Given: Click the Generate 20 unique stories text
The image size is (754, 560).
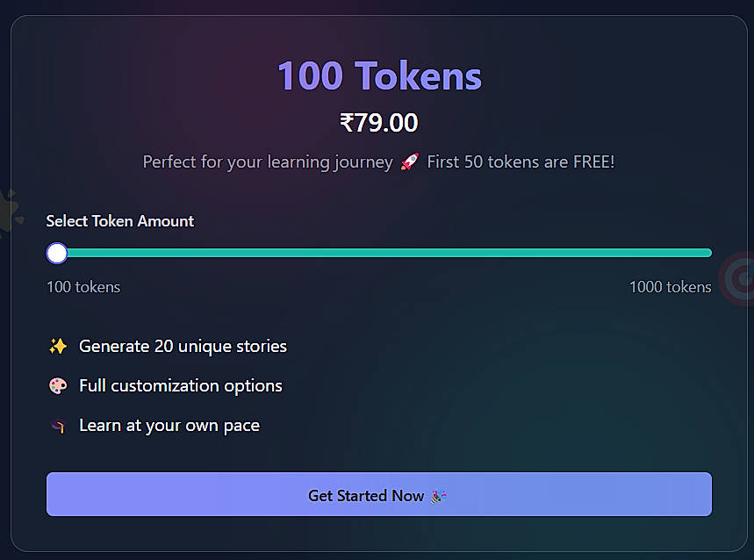Looking at the screenshot, I should click(183, 347).
